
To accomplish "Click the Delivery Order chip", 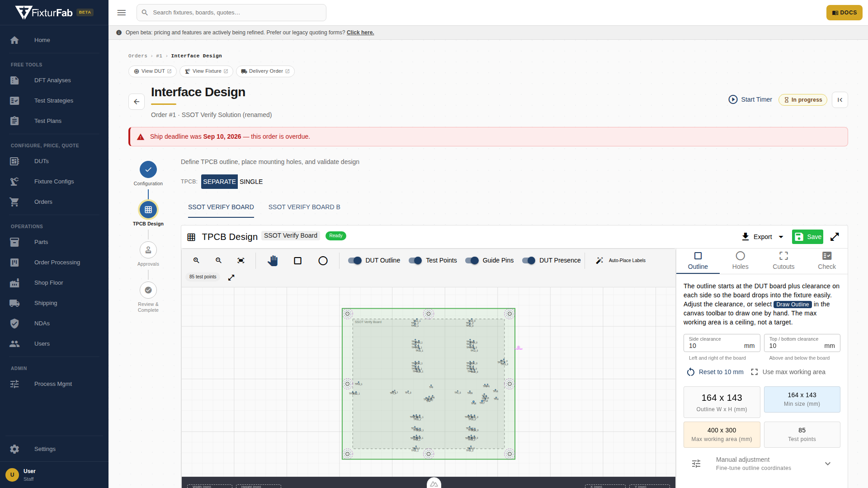I will tap(265, 71).
